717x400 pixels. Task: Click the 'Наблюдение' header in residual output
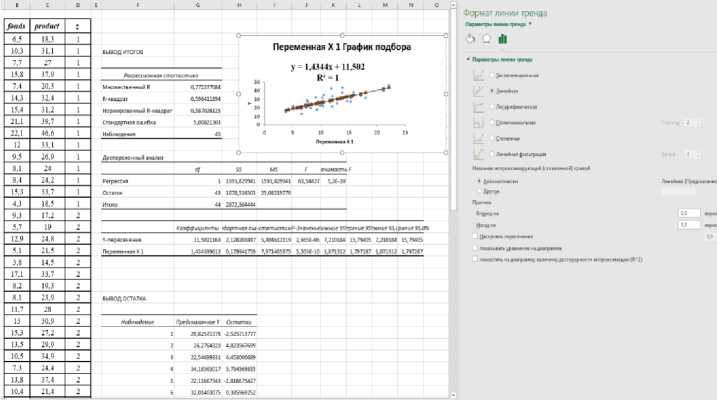click(x=137, y=322)
